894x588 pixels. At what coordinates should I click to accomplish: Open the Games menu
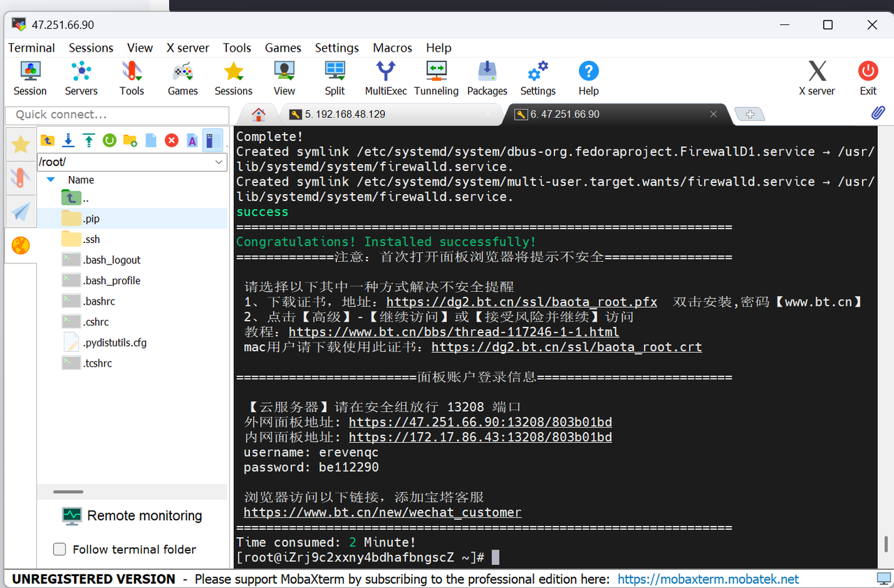283,47
